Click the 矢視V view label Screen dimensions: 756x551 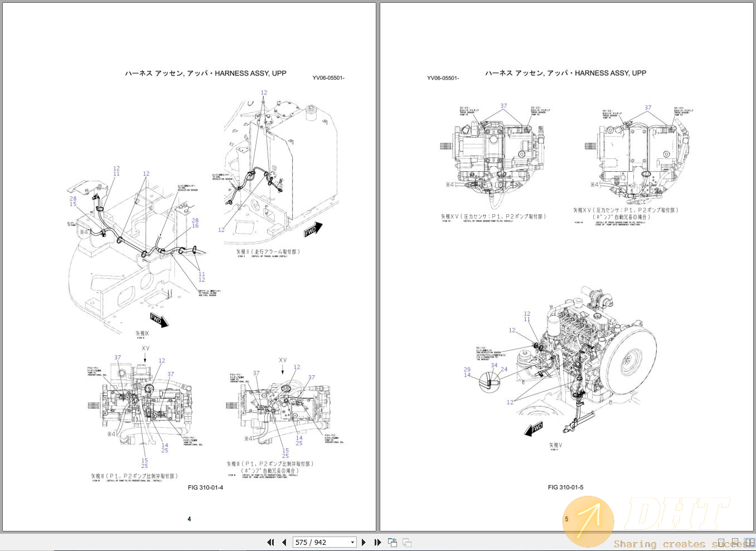pos(555,445)
